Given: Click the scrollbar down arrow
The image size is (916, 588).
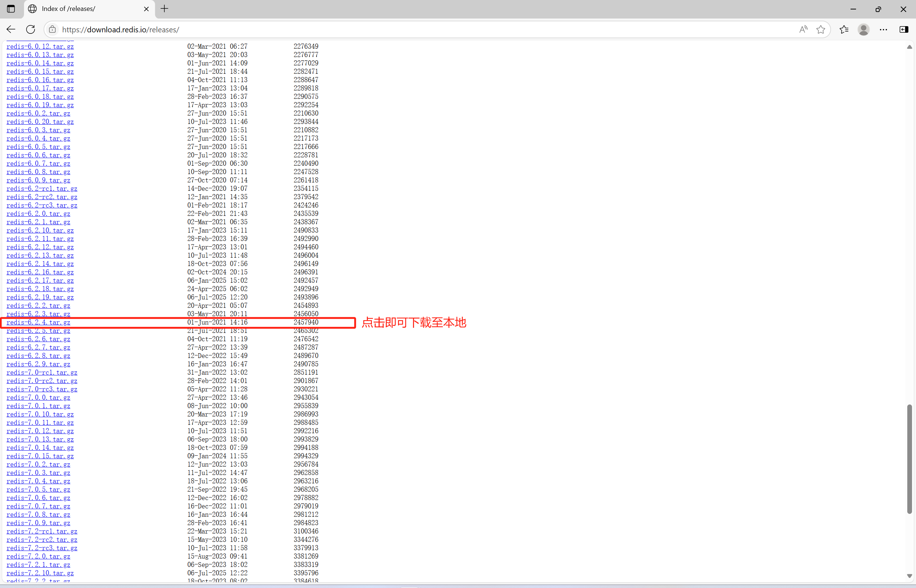Looking at the screenshot, I should (909, 576).
